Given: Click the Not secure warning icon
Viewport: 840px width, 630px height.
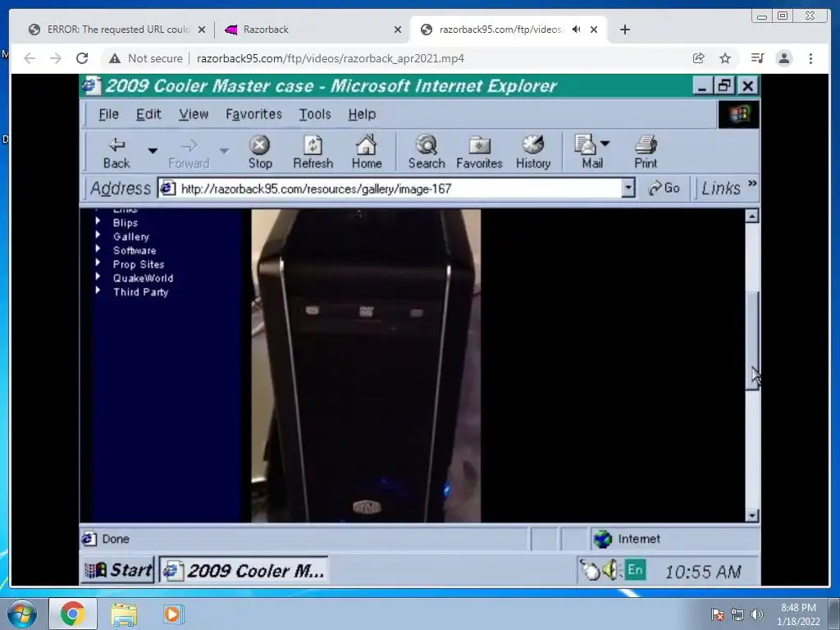Looking at the screenshot, I should tap(114, 58).
